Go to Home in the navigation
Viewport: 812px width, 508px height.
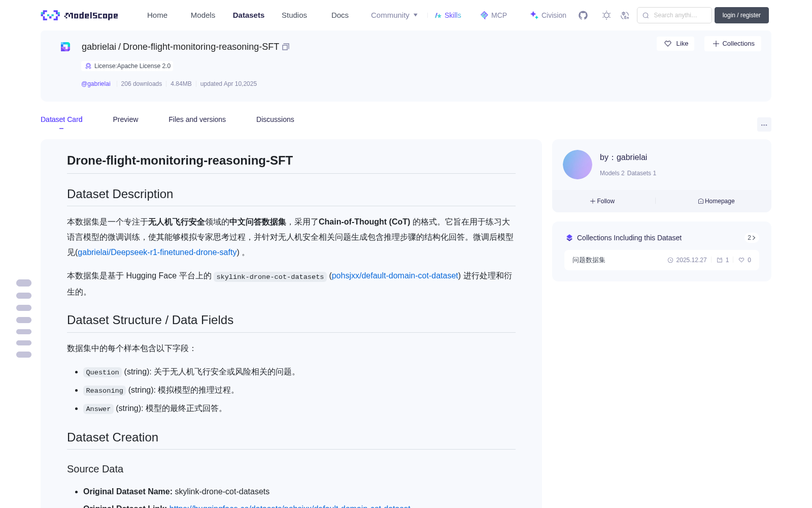tap(157, 15)
